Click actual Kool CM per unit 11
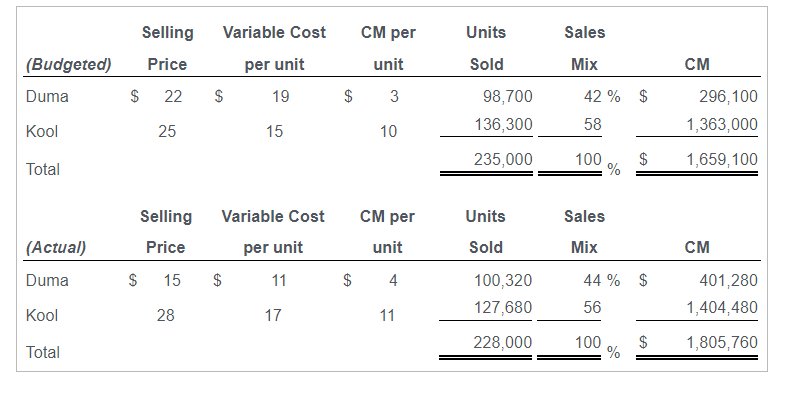The height and width of the screenshot is (402, 812). pos(387,315)
